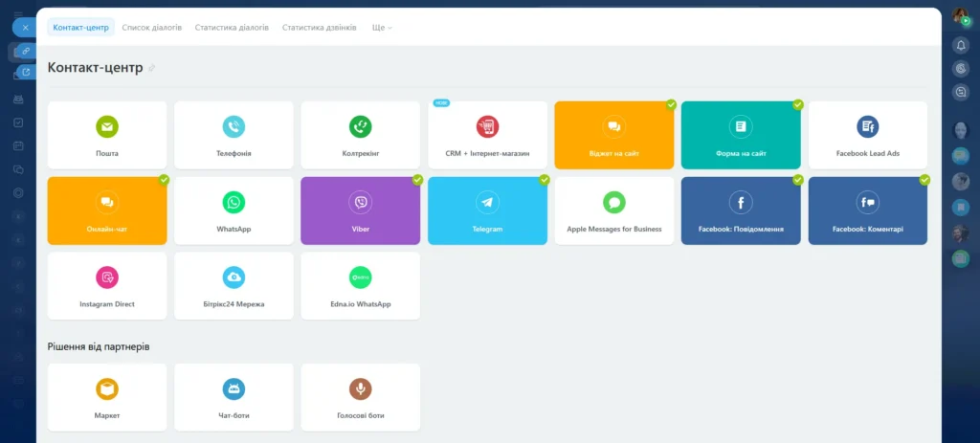This screenshot has height=443, width=980.
Task: Open the Маркет partner tile
Action: coord(107,397)
